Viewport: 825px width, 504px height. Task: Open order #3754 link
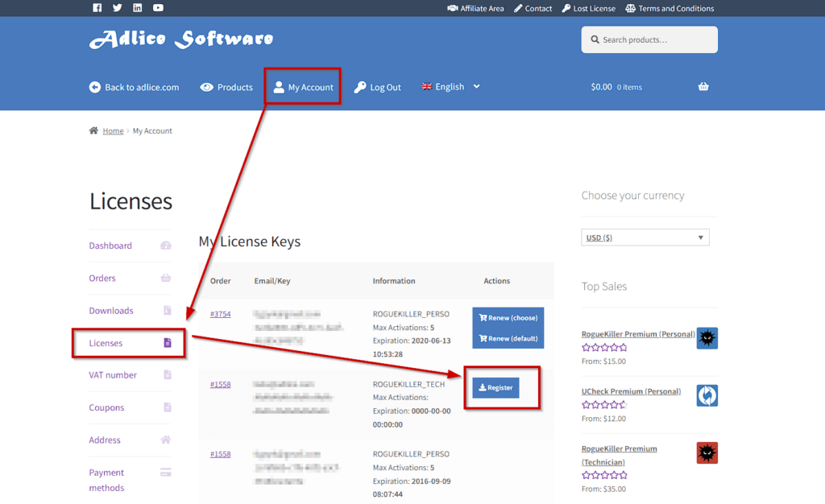point(220,314)
